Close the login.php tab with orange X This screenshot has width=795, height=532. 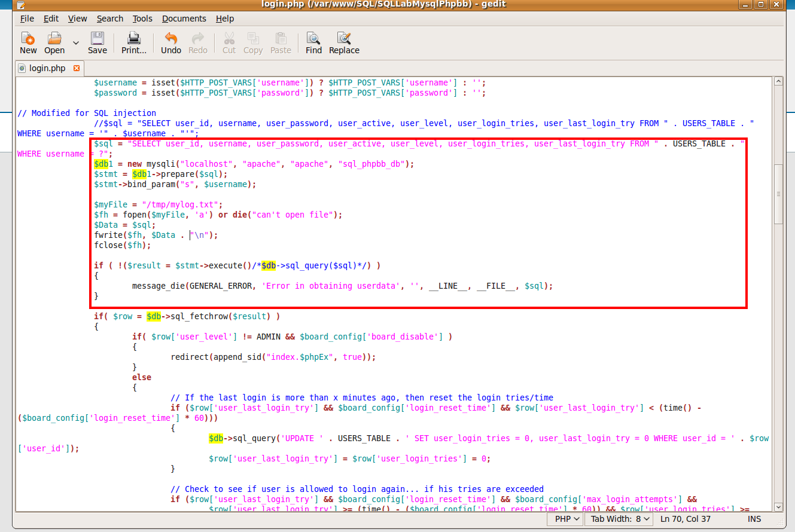[77, 68]
